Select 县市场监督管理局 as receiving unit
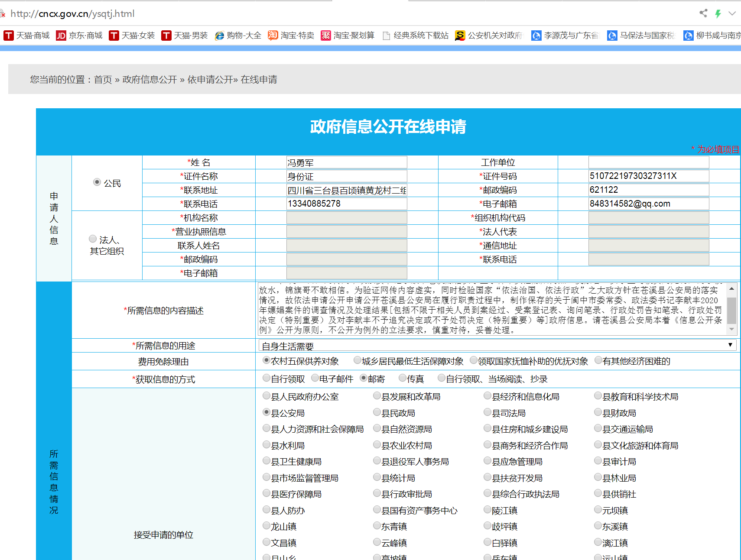This screenshot has width=741, height=560. pyautogui.click(x=266, y=477)
